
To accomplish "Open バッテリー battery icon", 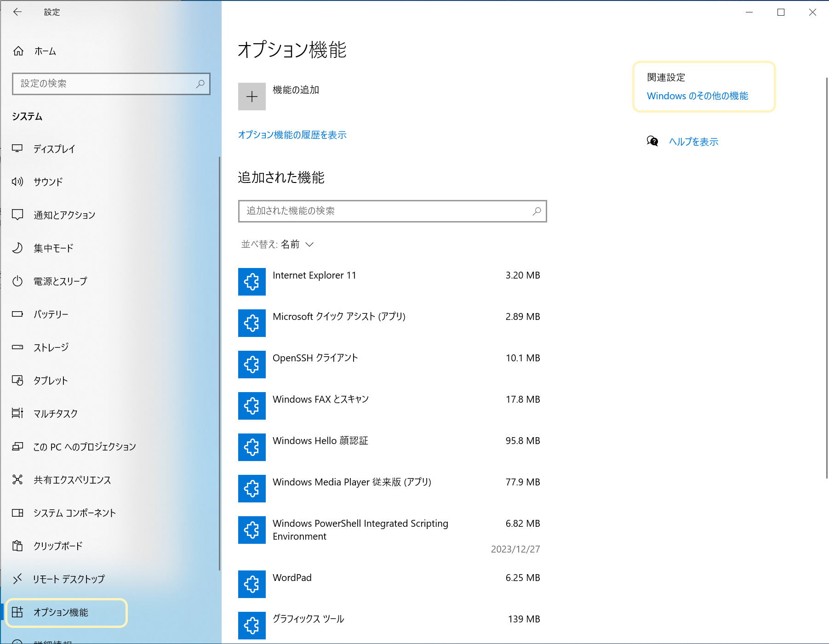I will tap(17, 314).
